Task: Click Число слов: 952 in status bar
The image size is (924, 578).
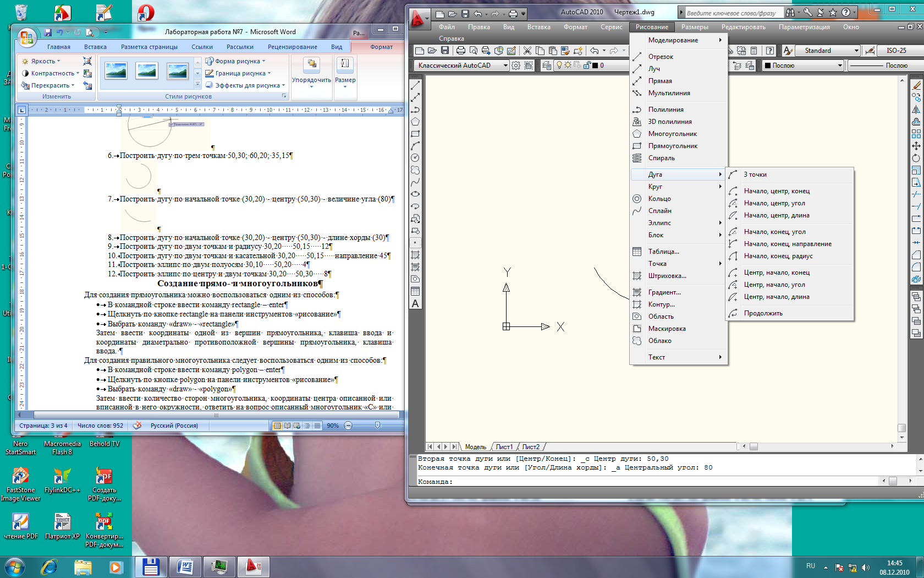Action: 100,426
